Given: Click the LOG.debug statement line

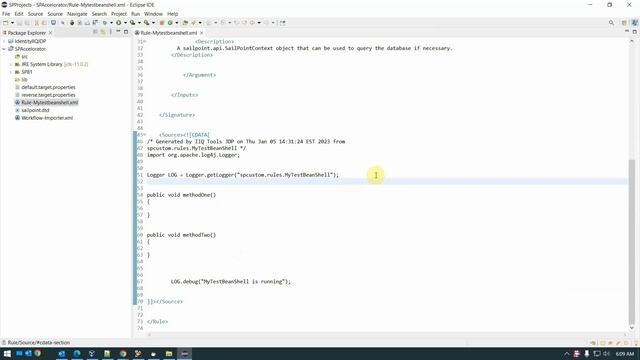Looking at the screenshot, I should [x=231, y=282].
